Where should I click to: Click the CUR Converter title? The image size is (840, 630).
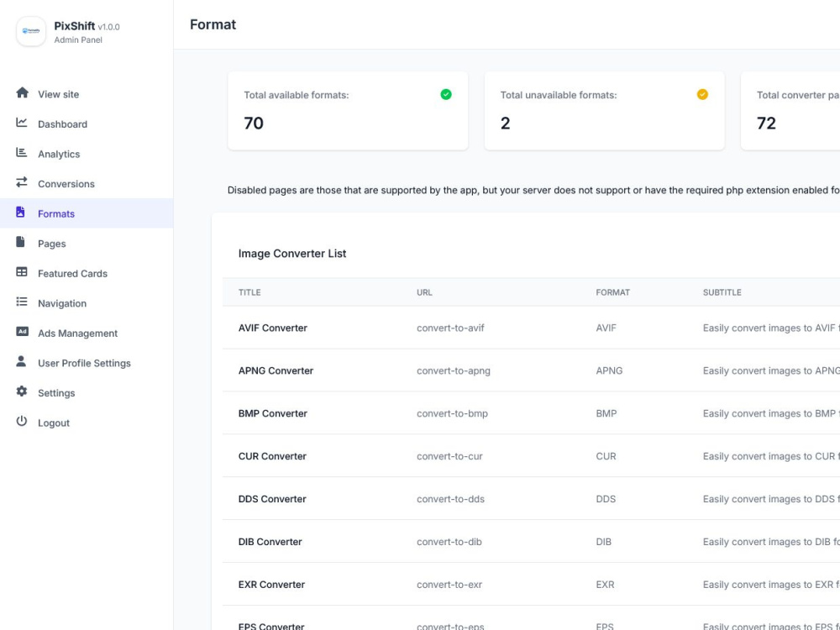pyautogui.click(x=272, y=456)
